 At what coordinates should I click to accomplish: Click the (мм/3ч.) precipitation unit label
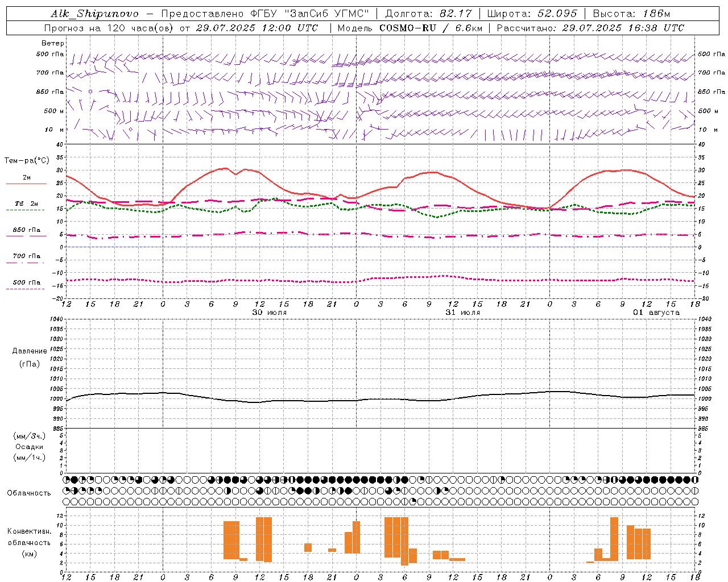click(30, 436)
